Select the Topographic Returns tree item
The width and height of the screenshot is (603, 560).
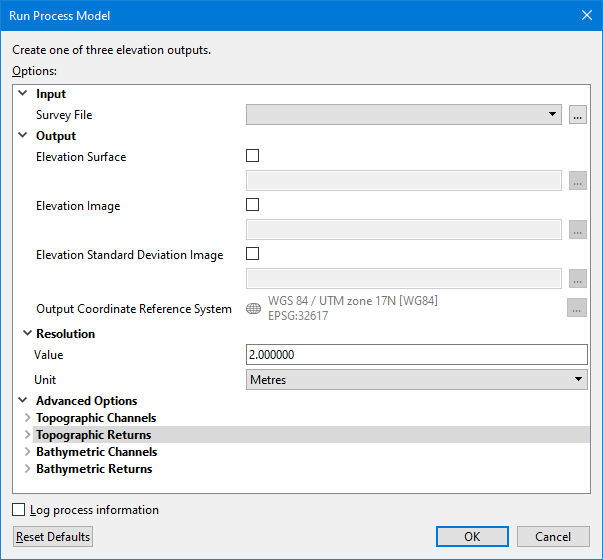tap(94, 435)
